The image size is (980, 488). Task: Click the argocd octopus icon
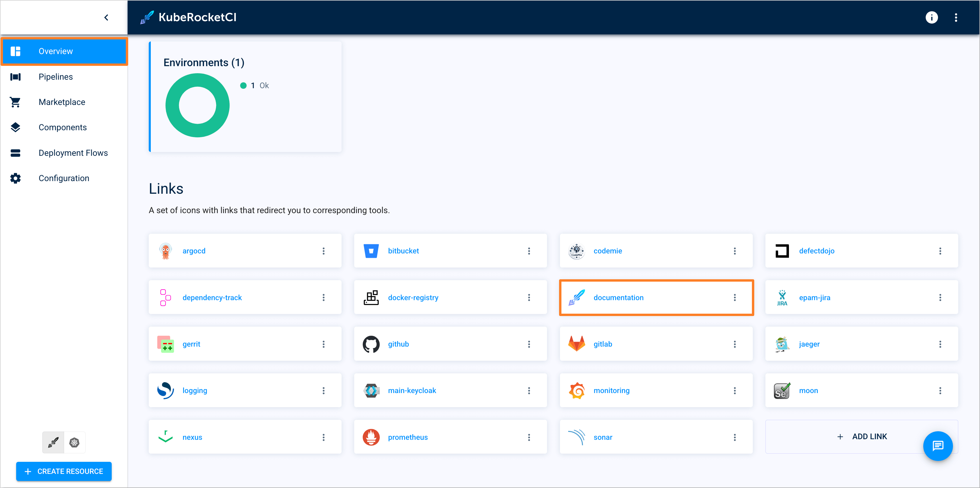(165, 251)
